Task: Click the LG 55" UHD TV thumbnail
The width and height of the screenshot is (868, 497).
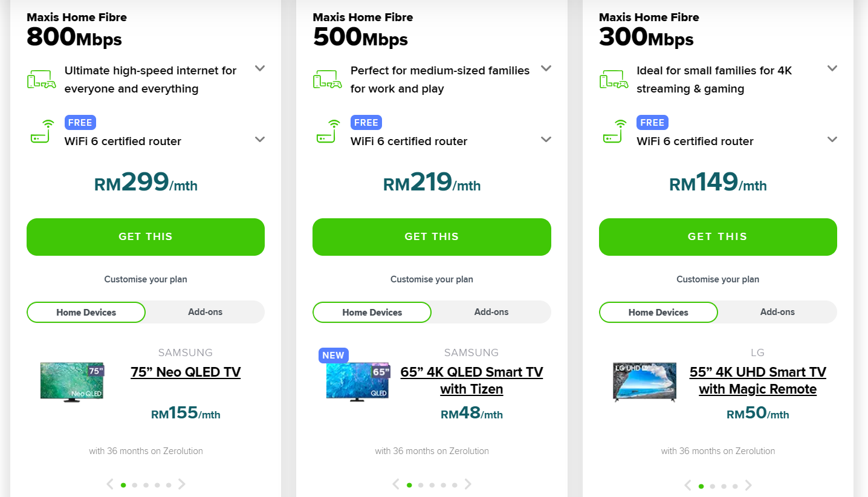Action: (x=645, y=382)
